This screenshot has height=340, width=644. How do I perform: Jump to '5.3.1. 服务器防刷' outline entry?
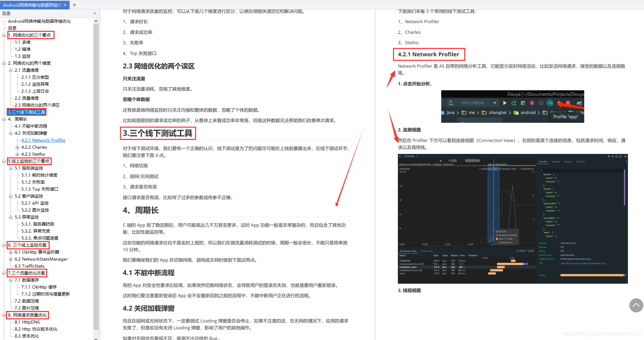click(38, 224)
